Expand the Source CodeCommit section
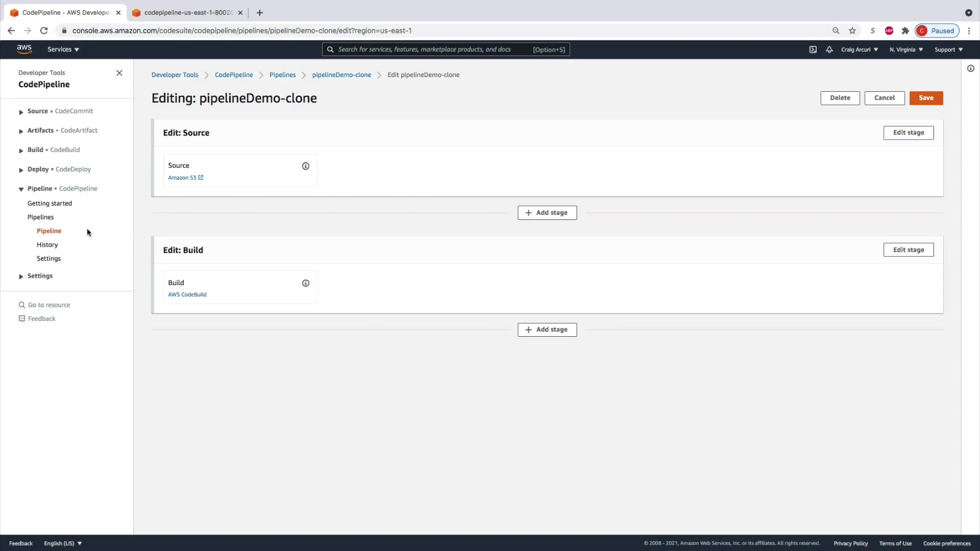Viewport: 980px width, 551px height. [x=21, y=112]
